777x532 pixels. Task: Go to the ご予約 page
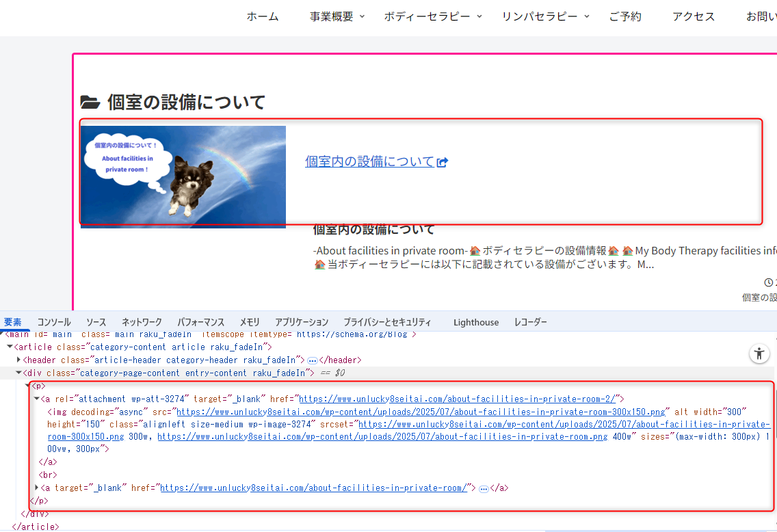click(625, 16)
